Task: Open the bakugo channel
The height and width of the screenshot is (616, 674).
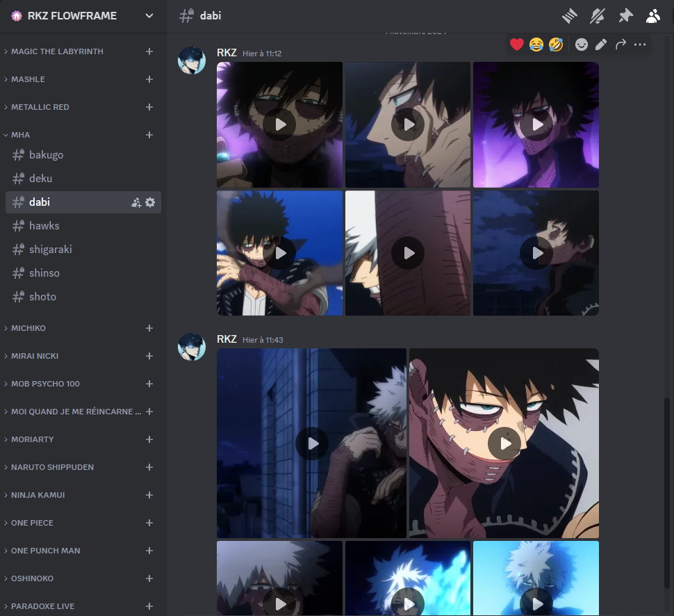Action: [83, 155]
